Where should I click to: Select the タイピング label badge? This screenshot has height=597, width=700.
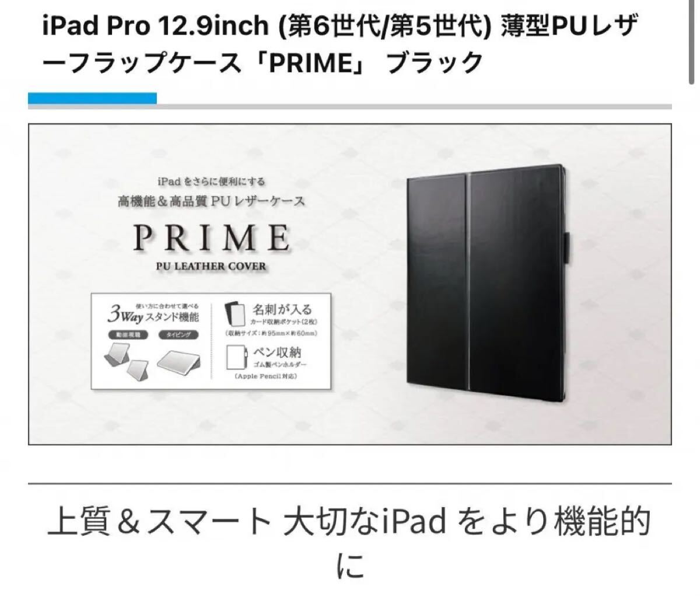coord(178,336)
